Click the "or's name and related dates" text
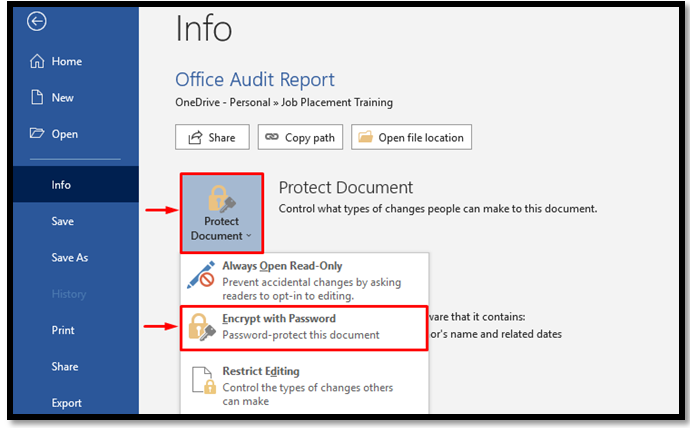690x428 pixels. [496, 334]
